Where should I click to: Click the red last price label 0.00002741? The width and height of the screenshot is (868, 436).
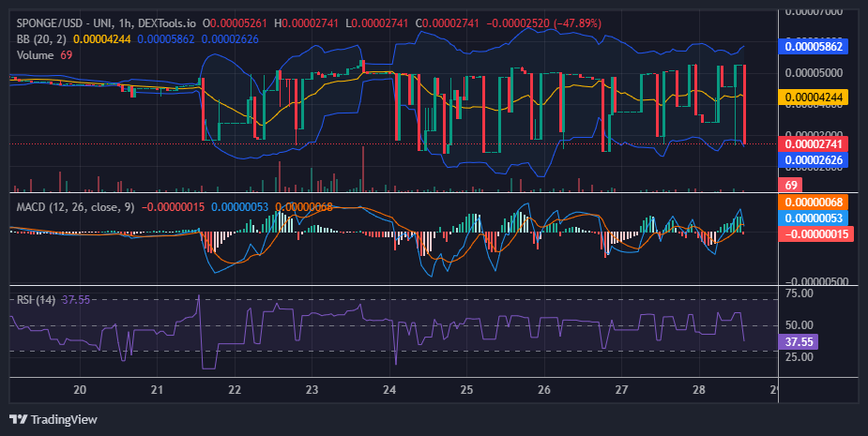click(x=813, y=144)
